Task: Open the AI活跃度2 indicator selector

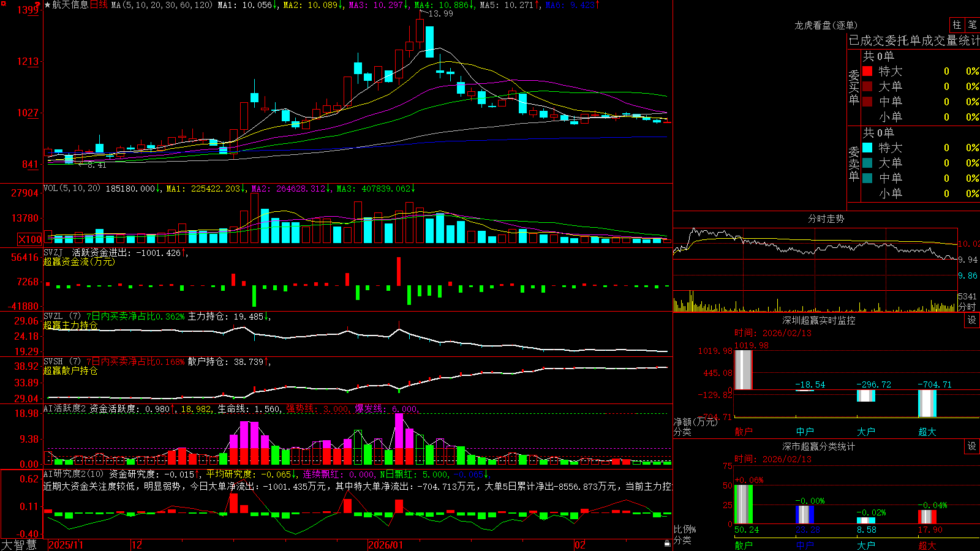Action: 65,408
